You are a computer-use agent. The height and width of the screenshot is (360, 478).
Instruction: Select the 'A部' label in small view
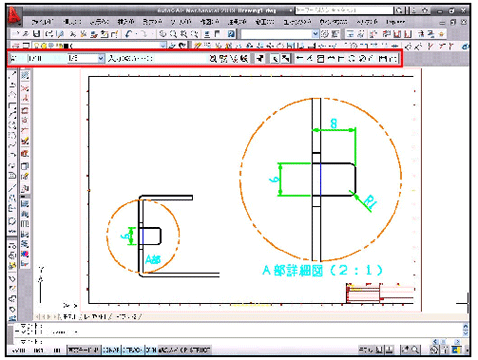click(153, 259)
